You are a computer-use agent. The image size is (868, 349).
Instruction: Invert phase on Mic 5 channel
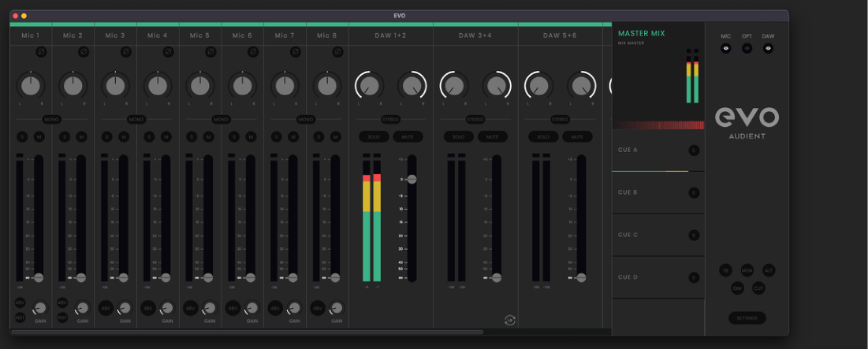click(x=210, y=51)
